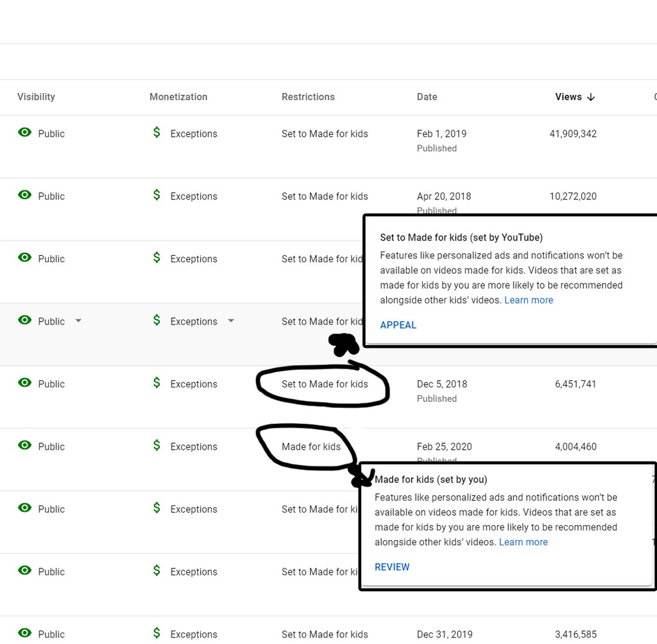The width and height of the screenshot is (657, 644).
Task: Click the visibility eye in the Dec 5, 2018 row
Action: click(x=25, y=383)
